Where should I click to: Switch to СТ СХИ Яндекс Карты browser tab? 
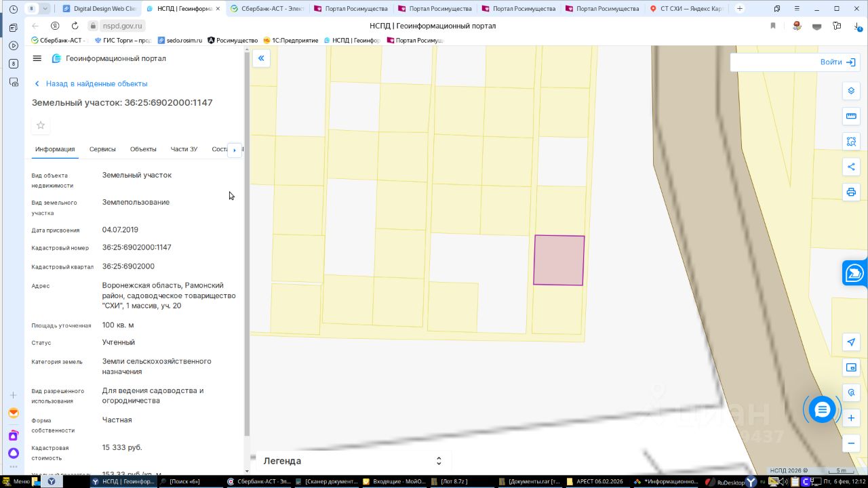[688, 9]
